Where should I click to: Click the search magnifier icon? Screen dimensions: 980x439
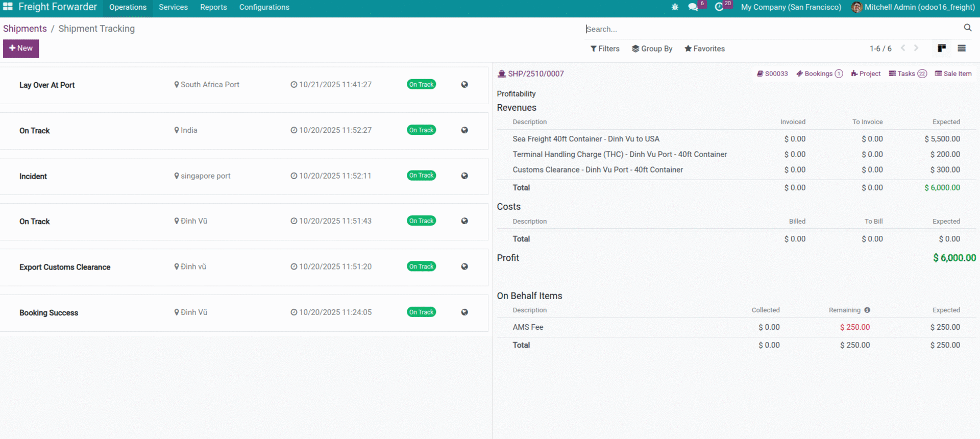[967, 28]
